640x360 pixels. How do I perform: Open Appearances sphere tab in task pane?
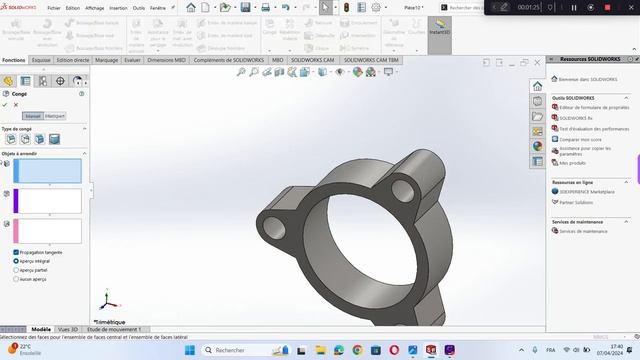point(537,146)
